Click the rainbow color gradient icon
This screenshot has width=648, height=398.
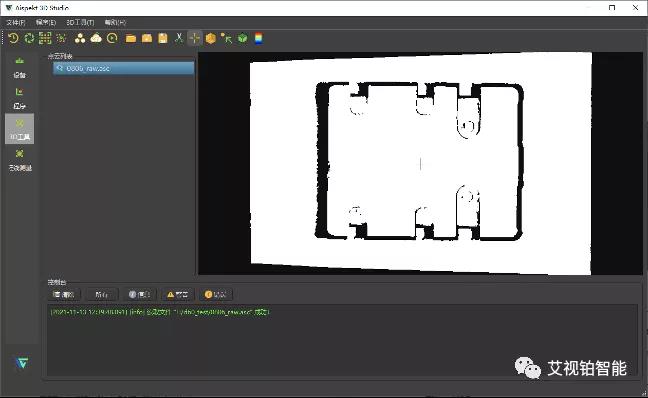click(x=259, y=38)
